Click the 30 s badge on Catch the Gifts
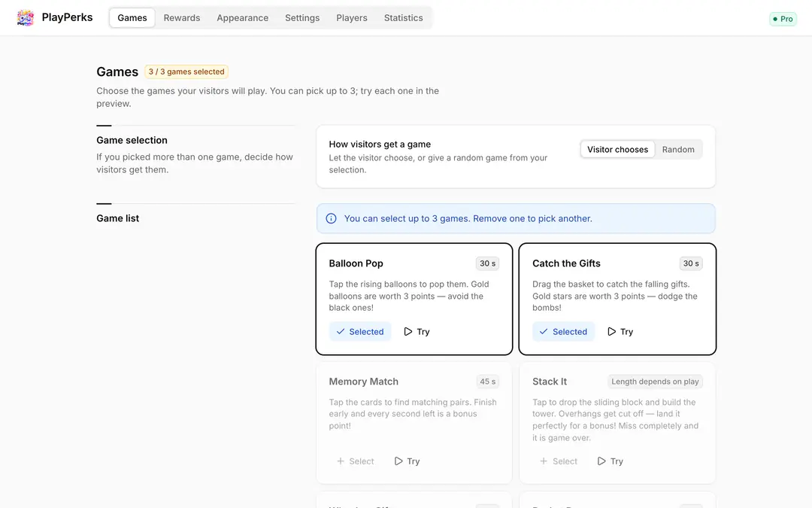812x508 pixels. [x=691, y=263]
